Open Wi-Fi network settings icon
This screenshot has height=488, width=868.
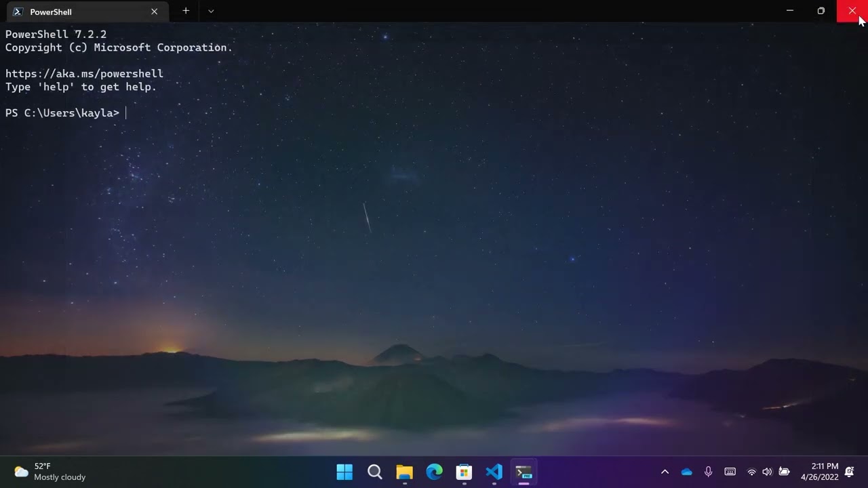point(751,472)
